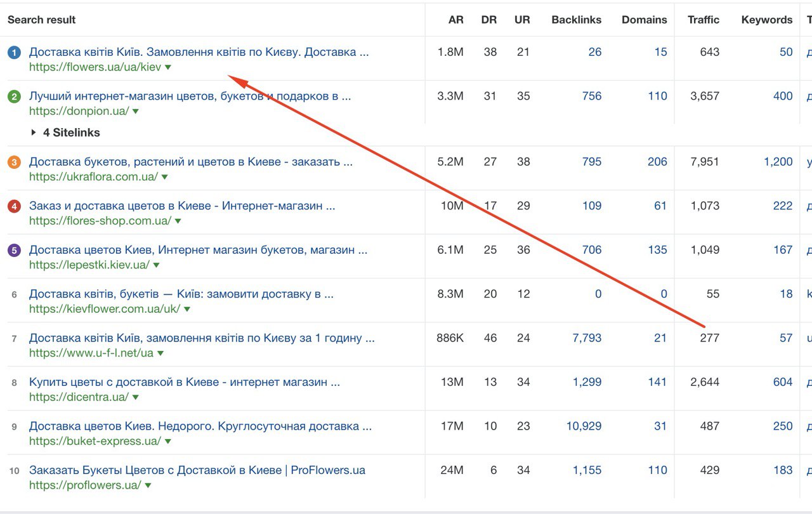Click the Keywords column header
812x514 pixels.
tap(767, 20)
